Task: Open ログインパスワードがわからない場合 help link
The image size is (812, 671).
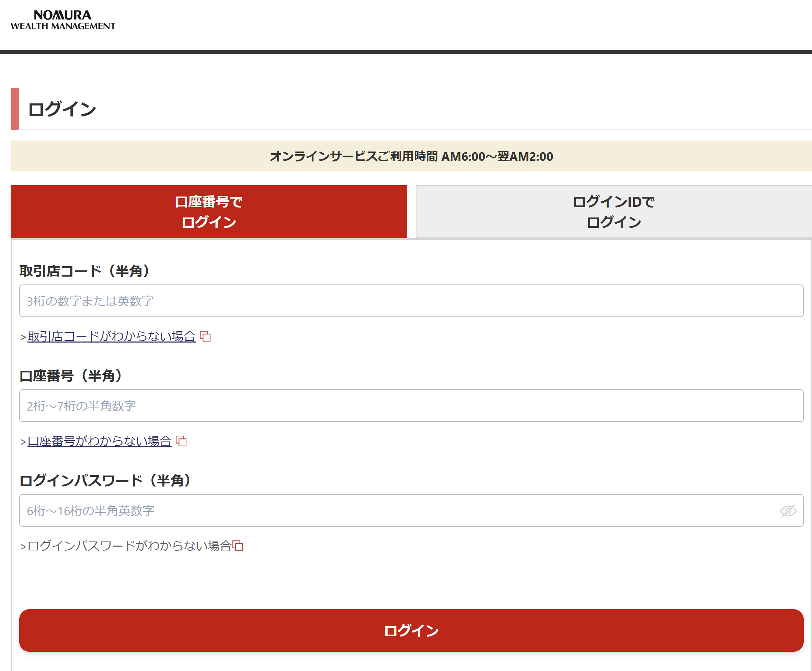Action: (x=129, y=546)
